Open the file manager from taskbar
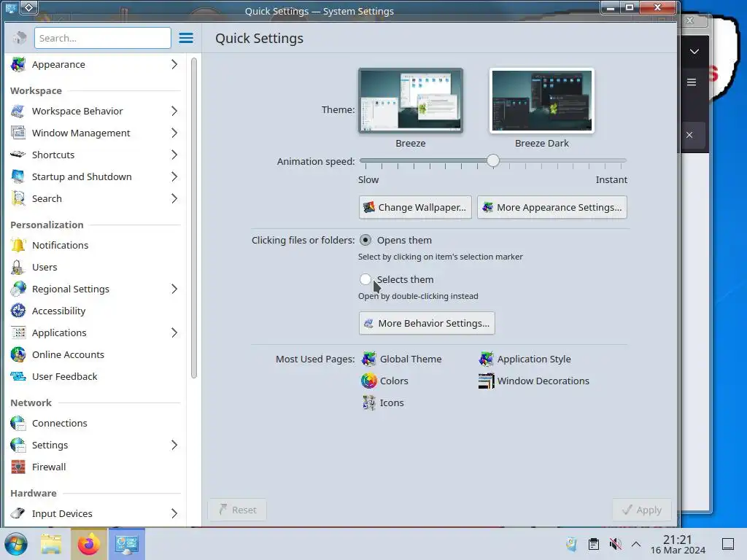This screenshot has height=560, width=747. [51, 544]
